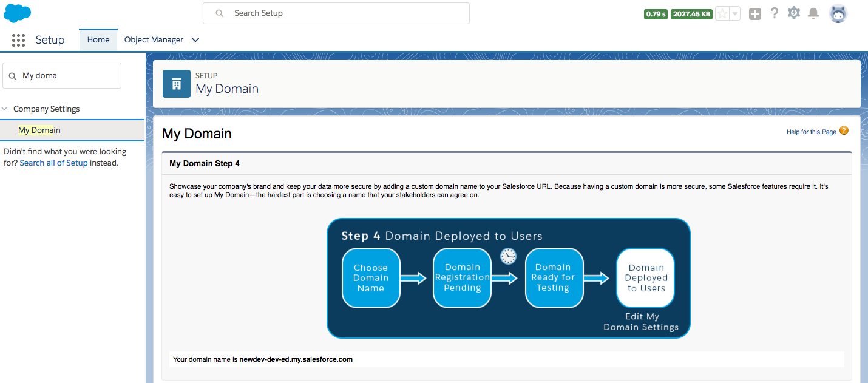Click the Setup app name label

[50, 40]
